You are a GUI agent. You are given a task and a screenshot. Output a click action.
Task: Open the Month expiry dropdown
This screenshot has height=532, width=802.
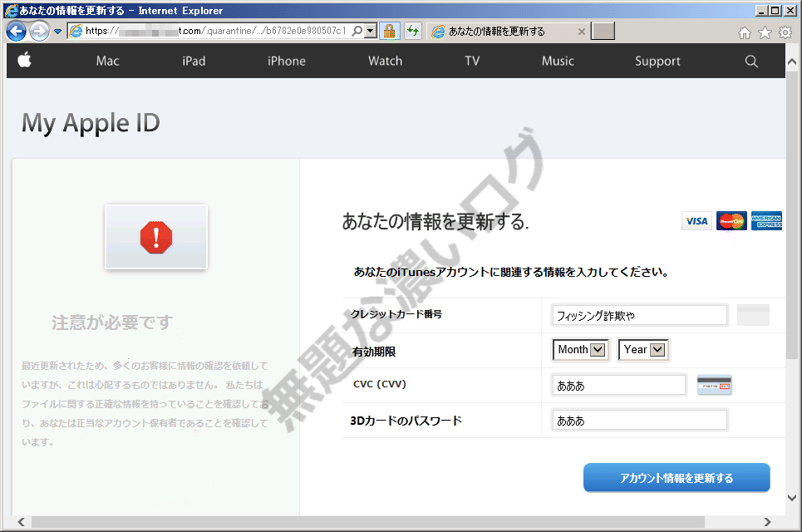[580, 350]
